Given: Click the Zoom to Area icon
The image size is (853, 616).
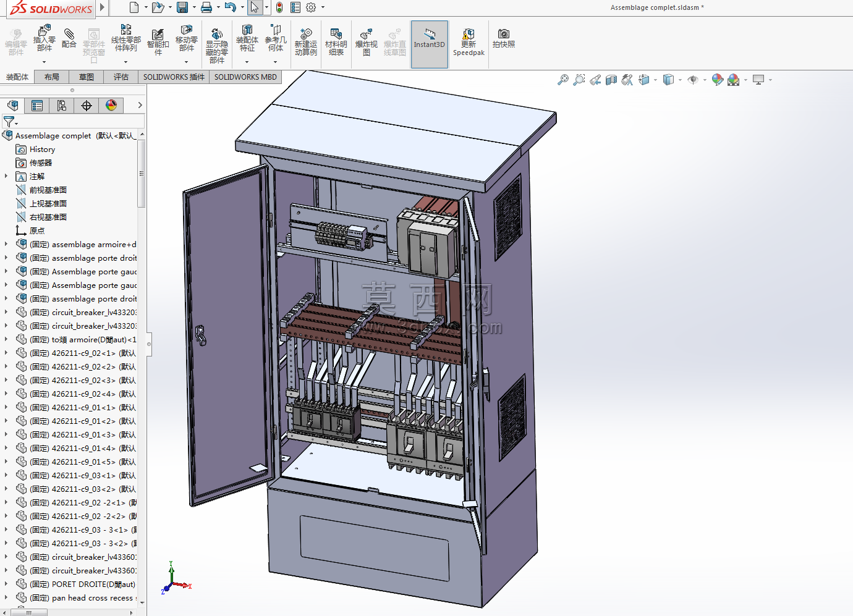Looking at the screenshot, I should [579, 80].
